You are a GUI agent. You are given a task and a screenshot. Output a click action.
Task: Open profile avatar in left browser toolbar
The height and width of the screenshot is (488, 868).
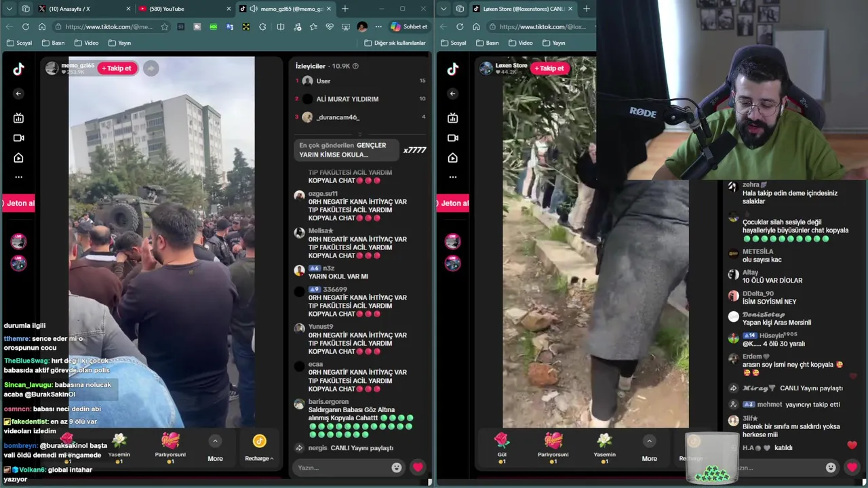click(x=362, y=26)
